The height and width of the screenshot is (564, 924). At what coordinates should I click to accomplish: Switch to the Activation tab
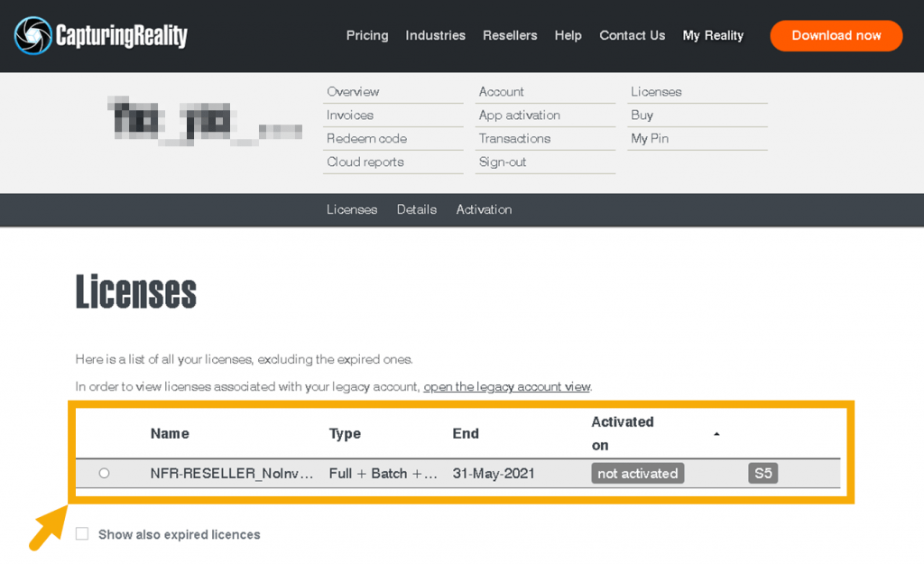484,209
